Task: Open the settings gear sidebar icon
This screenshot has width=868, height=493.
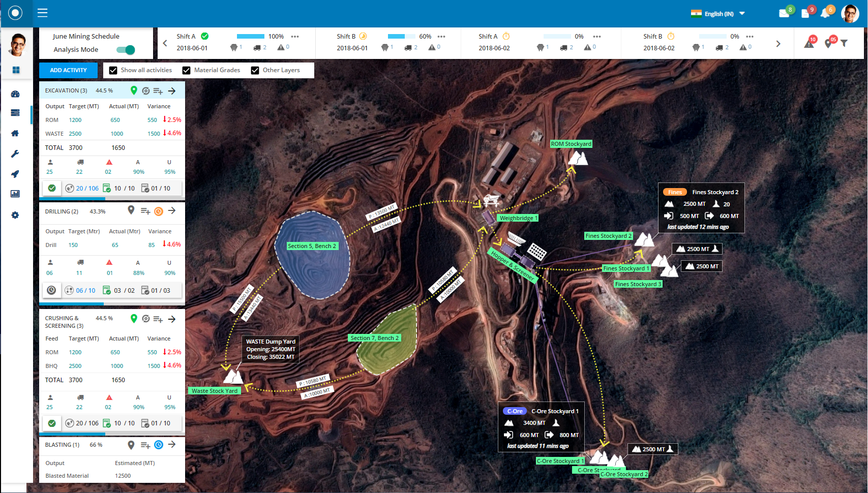Action: click(15, 215)
